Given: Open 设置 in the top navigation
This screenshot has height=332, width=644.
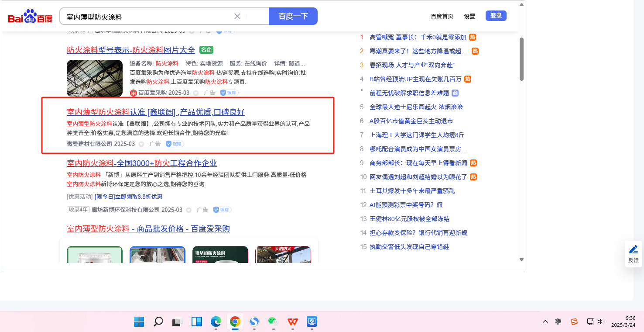Looking at the screenshot, I should tap(469, 16).
